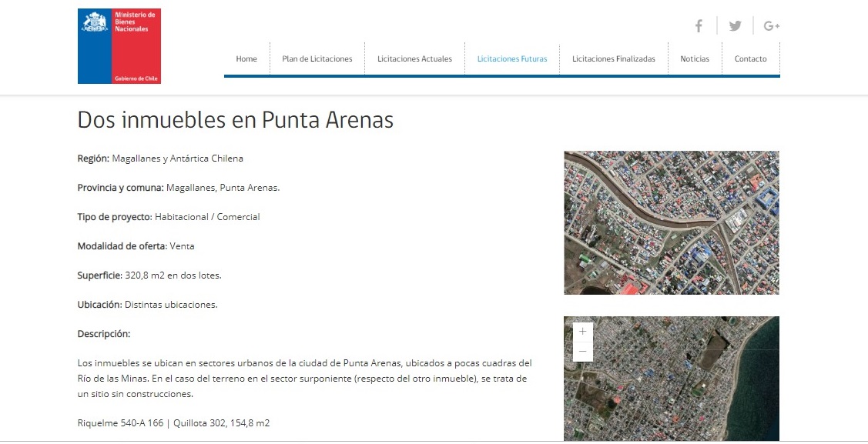The height and width of the screenshot is (444, 868).
Task: Open Licitaciones Finalizadas
Action: [613, 58]
